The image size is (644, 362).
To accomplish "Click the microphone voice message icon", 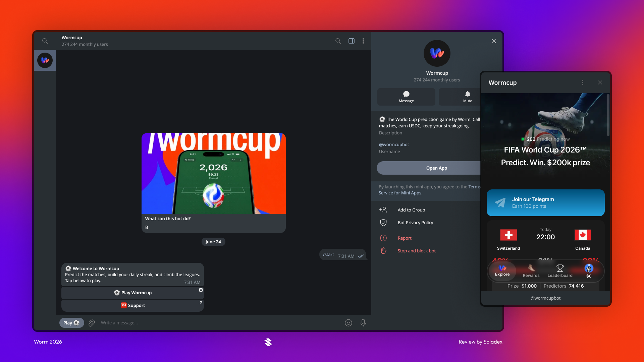I will point(363,323).
